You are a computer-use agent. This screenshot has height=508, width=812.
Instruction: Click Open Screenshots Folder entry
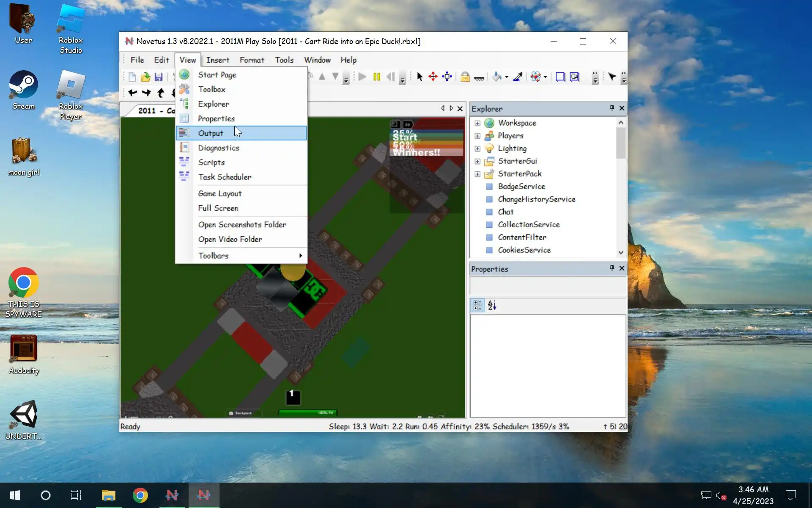[242, 225]
